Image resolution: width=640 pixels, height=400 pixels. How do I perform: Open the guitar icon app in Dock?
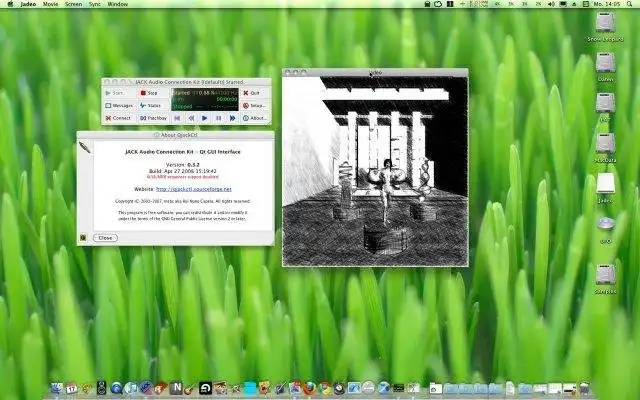(x=190, y=389)
